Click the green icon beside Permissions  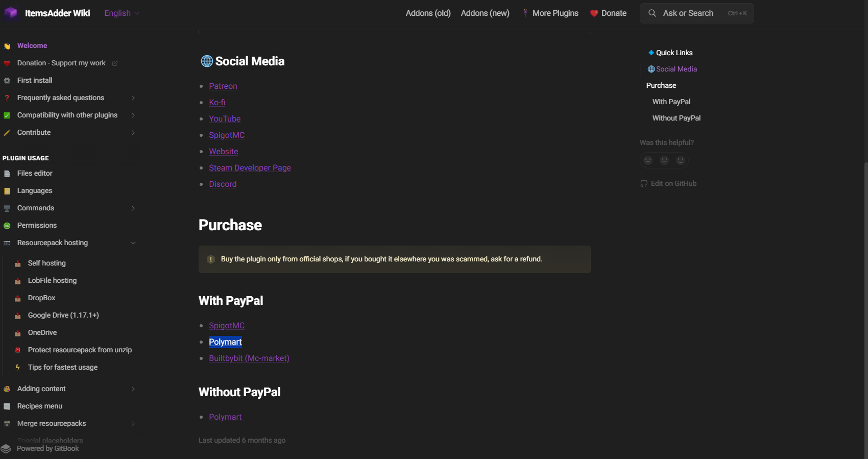pos(7,226)
